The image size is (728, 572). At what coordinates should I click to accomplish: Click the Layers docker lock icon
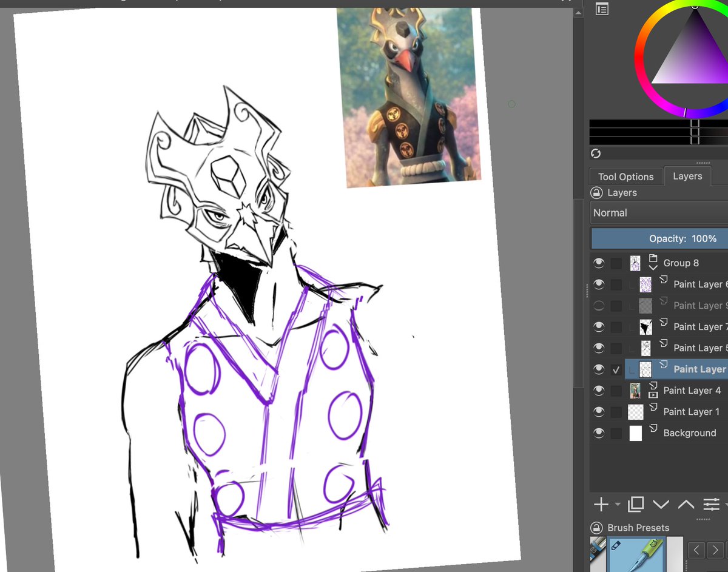point(596,192)
